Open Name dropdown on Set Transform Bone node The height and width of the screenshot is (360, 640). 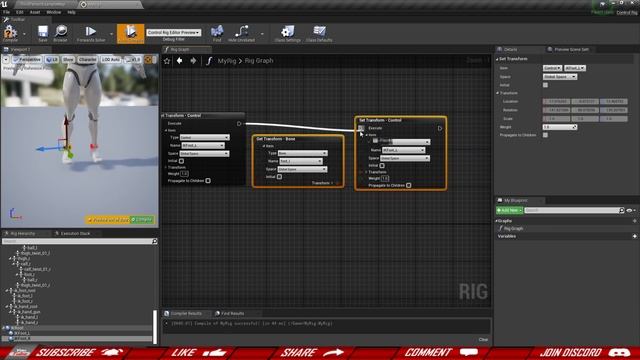tap(301, 161)
